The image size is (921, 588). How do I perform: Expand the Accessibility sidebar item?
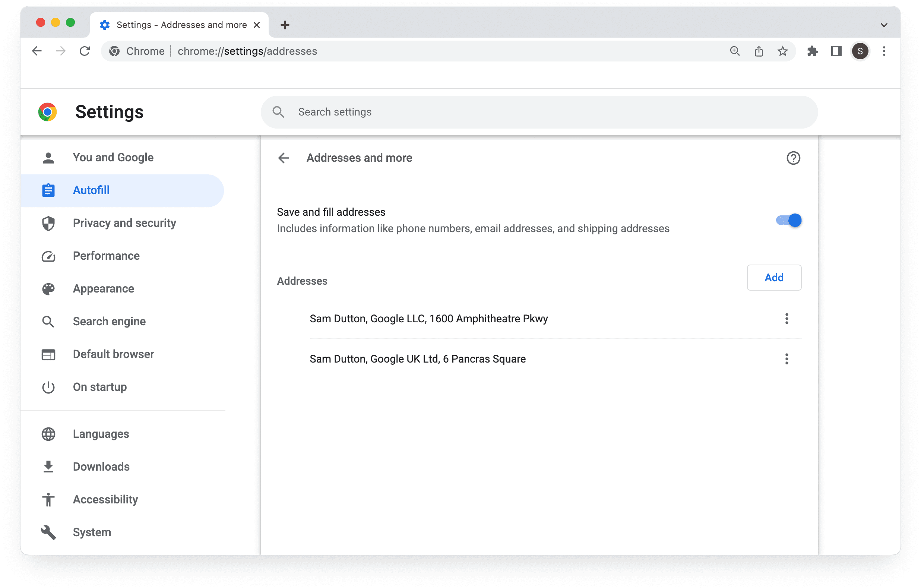click(x=105, y=499)
